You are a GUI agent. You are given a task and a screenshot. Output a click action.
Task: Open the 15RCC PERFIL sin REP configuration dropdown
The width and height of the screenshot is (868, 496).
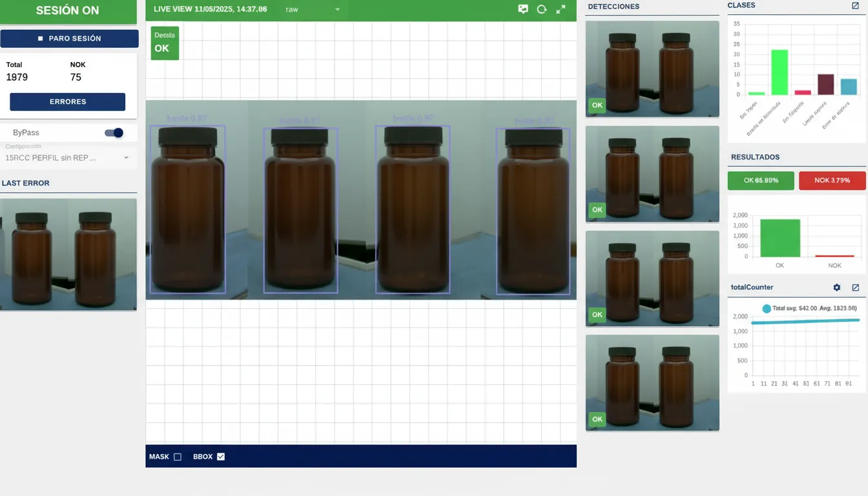(68, 156)
